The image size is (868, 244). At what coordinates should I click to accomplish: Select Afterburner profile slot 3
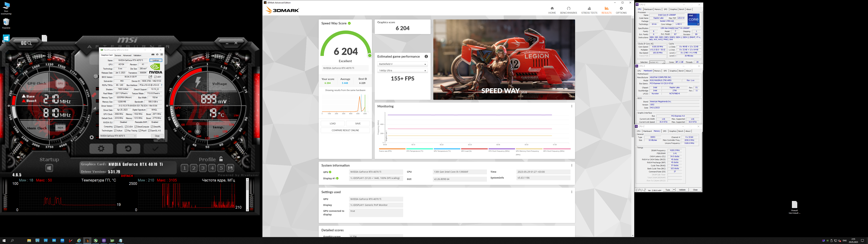(203, 168)
